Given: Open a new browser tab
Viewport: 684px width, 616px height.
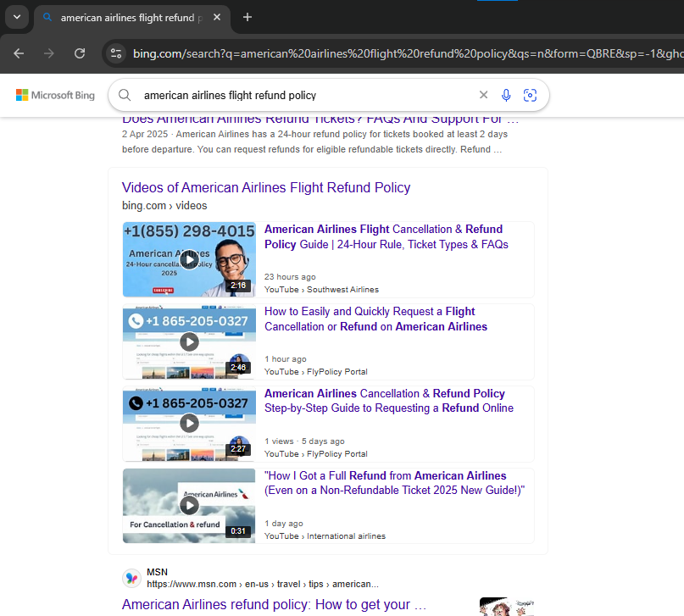Looking at the screenshot, I should click(247, 17).
